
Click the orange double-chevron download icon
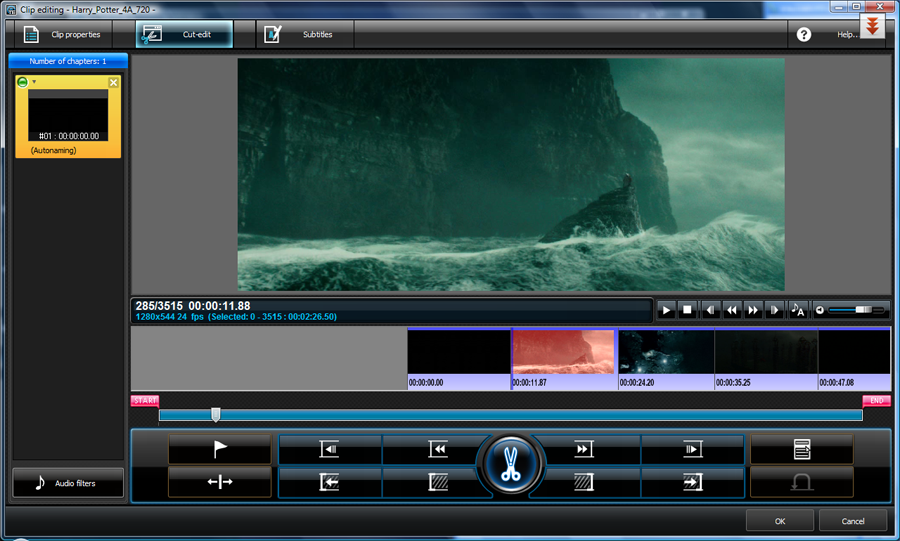(872, 26)
